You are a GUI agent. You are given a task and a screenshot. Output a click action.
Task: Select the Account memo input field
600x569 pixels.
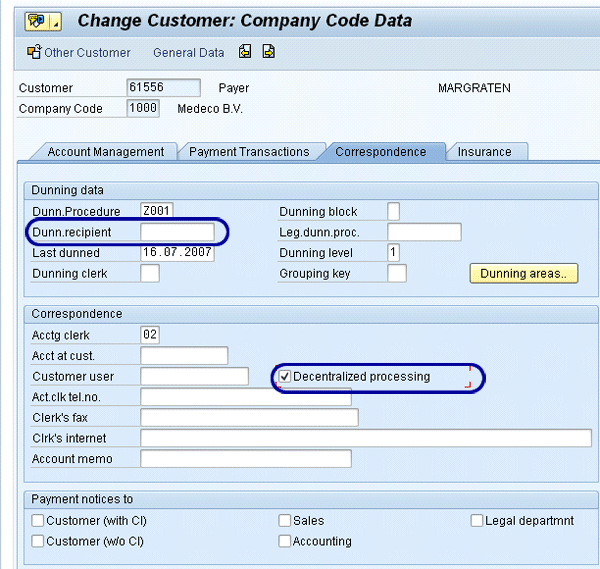(245, 459)
